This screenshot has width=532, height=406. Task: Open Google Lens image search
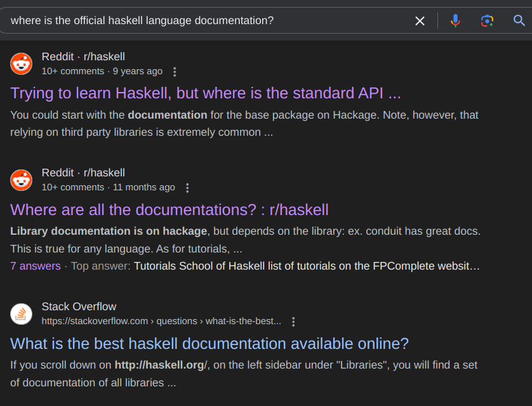tap(487, 21)
